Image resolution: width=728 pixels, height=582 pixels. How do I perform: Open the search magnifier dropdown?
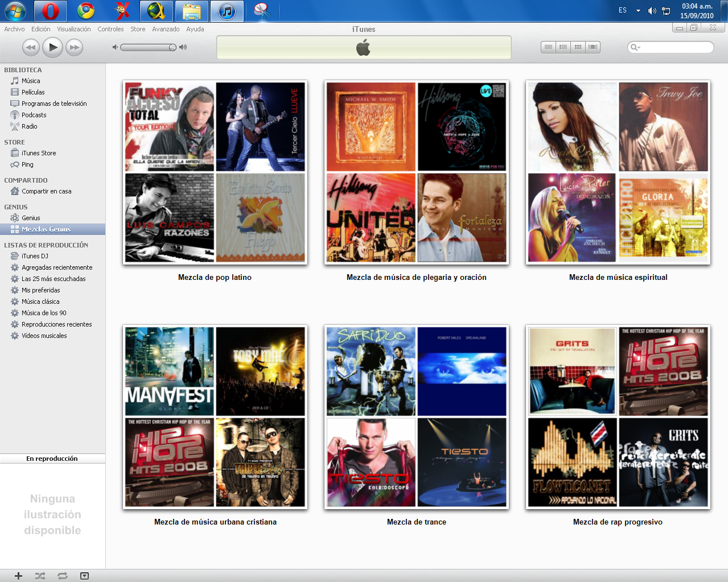[635, 47]
